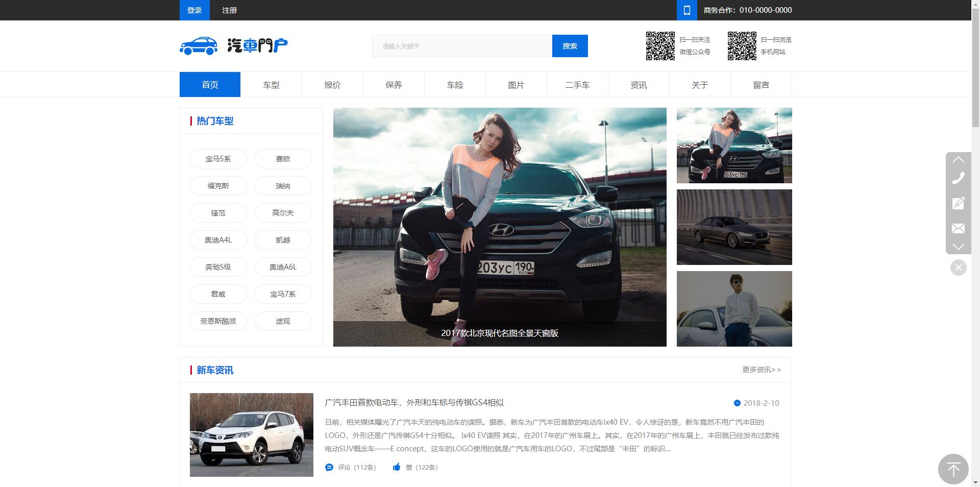The image size is (980, 487).
Task: Click the edit note icon in sidebar
Action: tap(958, 203)
